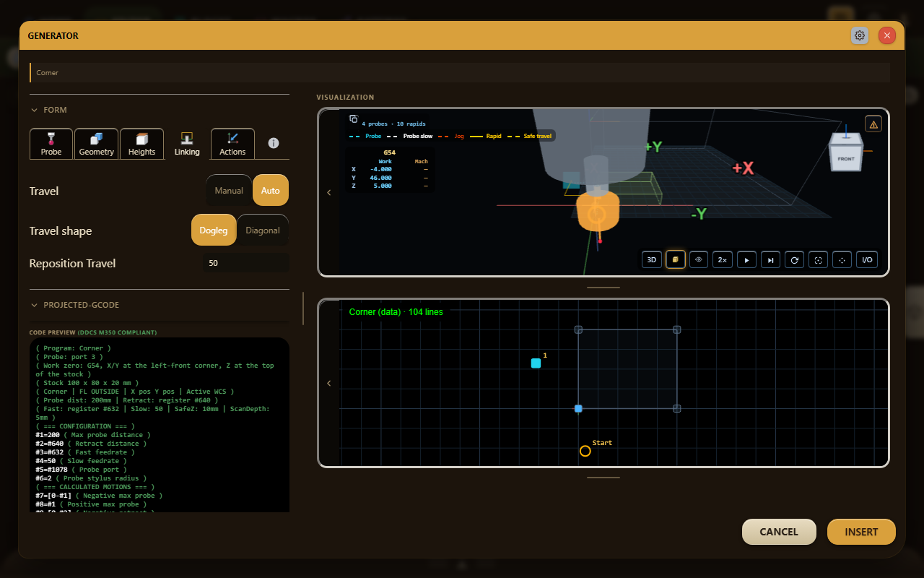This screenshot has height=578, width=924.
Task: Open the Probe tab
Action: [x=51, y=144]
